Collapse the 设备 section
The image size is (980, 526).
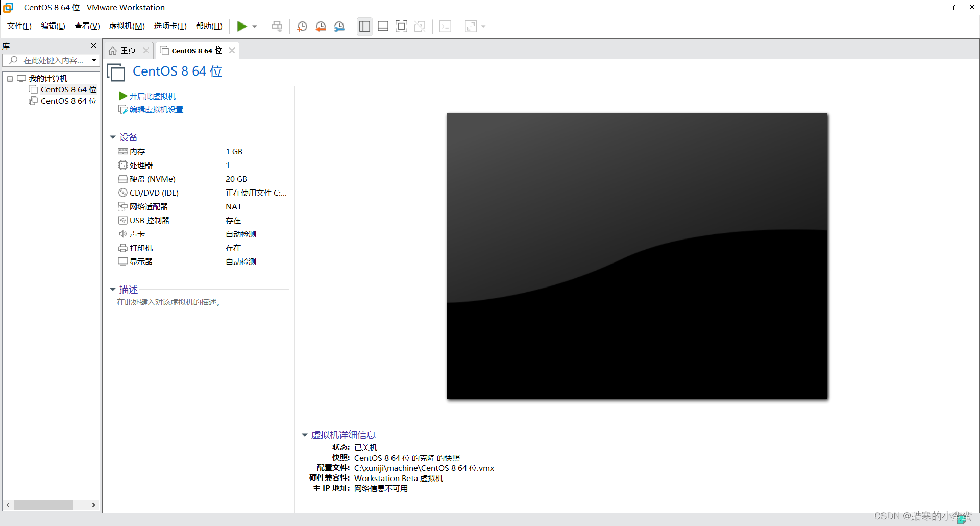(x=113, y=137)
